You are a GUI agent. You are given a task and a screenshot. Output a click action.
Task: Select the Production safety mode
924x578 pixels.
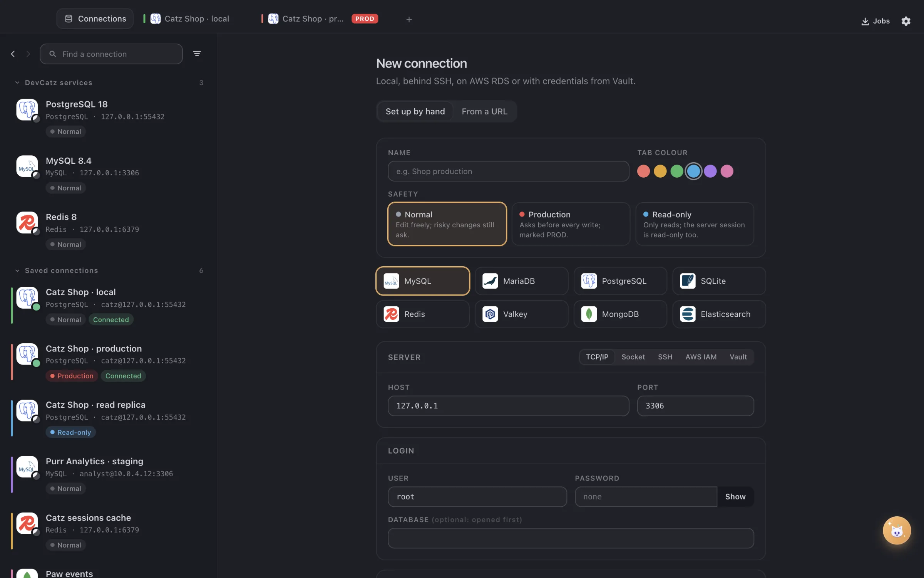click(x=571, y=224)
